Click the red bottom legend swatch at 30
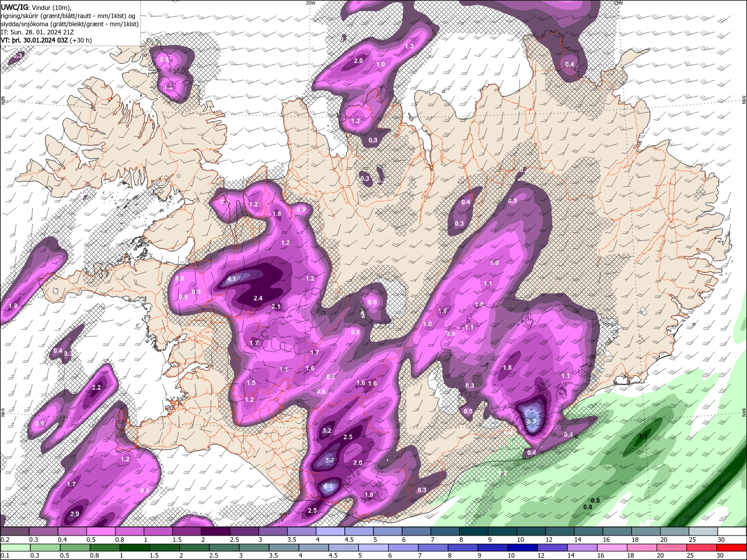The width and height of the screenshot is (747, 560). click(731, 548)
